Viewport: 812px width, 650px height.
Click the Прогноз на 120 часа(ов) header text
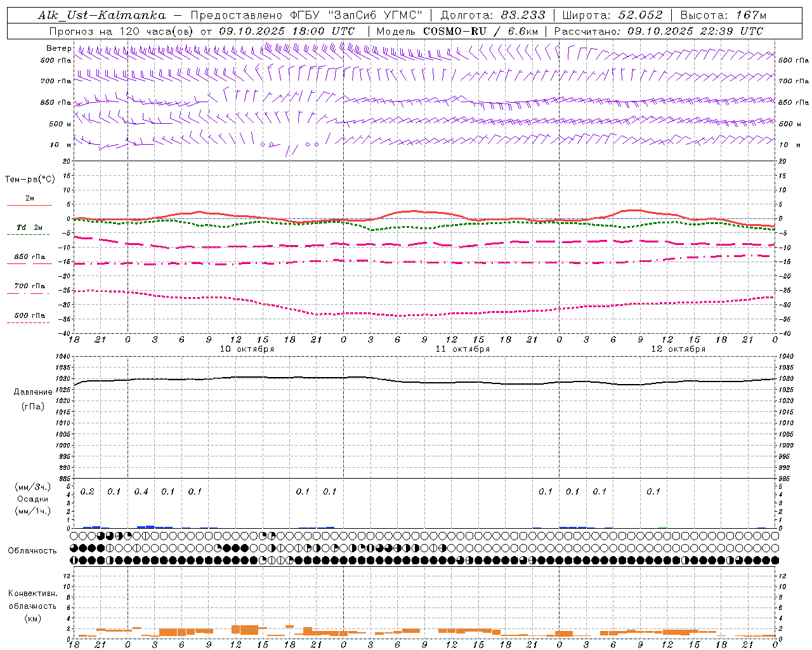(122, 31)
